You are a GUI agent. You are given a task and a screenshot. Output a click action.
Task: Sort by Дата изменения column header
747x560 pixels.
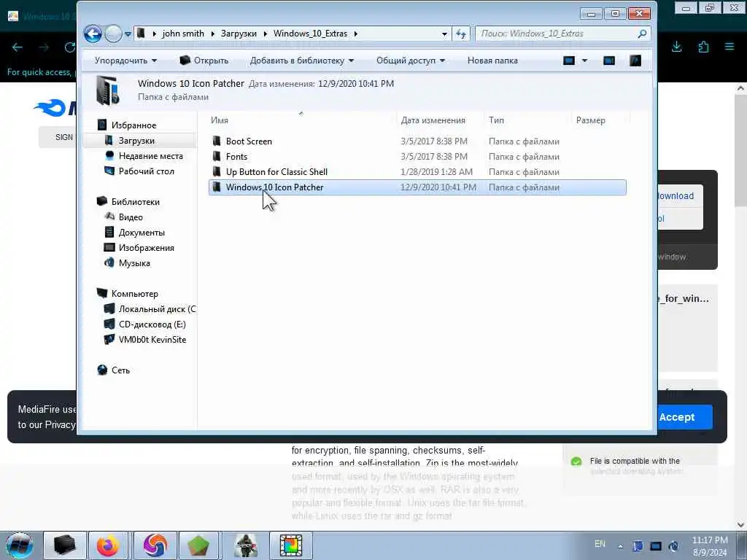coord(433,120)
